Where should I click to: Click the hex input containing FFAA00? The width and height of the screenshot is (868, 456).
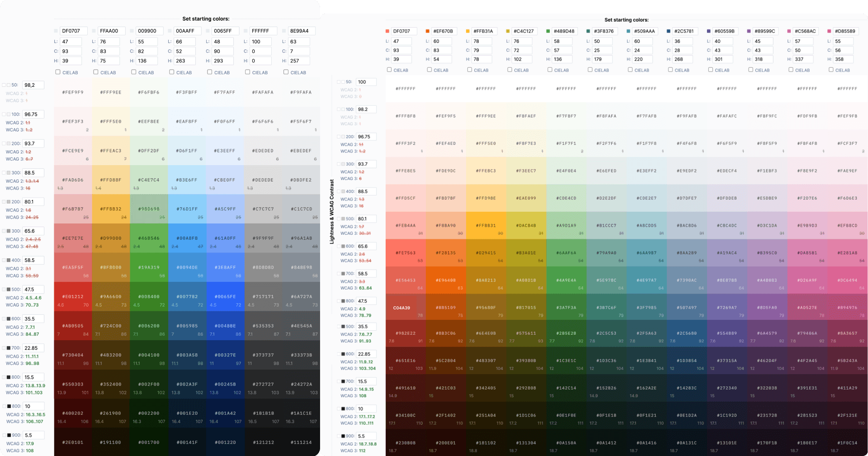110,31
